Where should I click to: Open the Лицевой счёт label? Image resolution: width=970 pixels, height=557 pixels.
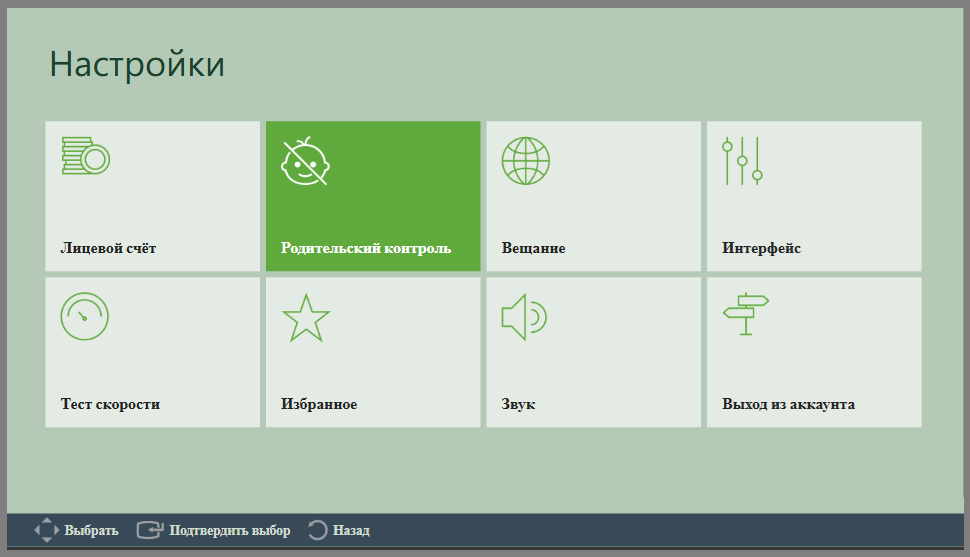coord(108,248)
